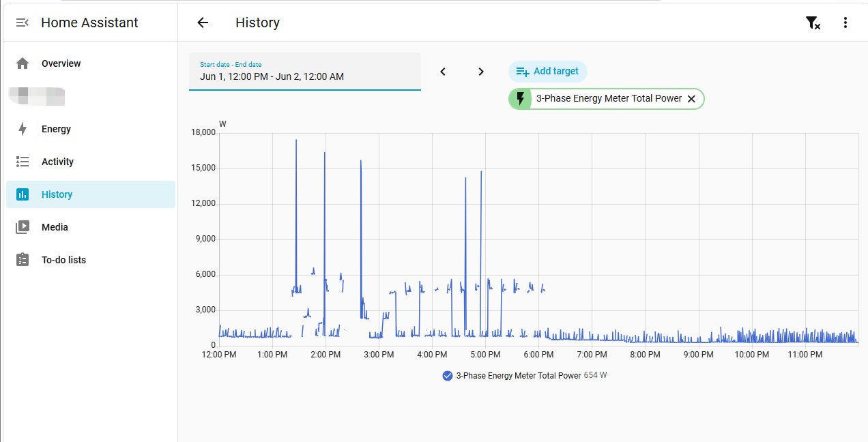Click the To-do lists clipboard icon

[x=23, y=260]
